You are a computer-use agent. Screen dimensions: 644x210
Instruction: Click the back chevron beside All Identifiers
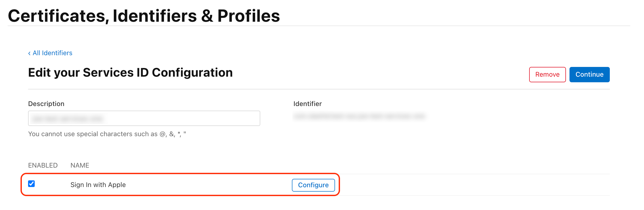pos(29,53)
